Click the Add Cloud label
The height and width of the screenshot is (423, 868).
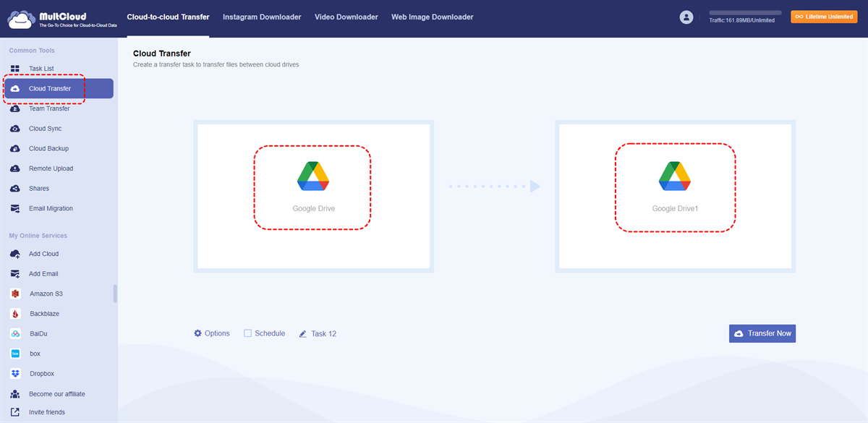(43, 254)
